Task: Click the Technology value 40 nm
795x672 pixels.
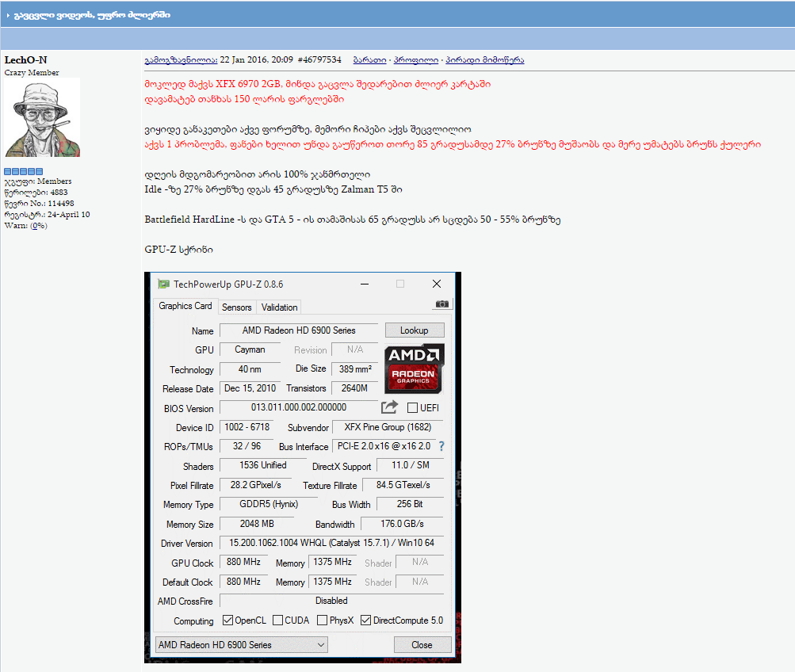Action: pyautogui.click(x=250, y=369)
